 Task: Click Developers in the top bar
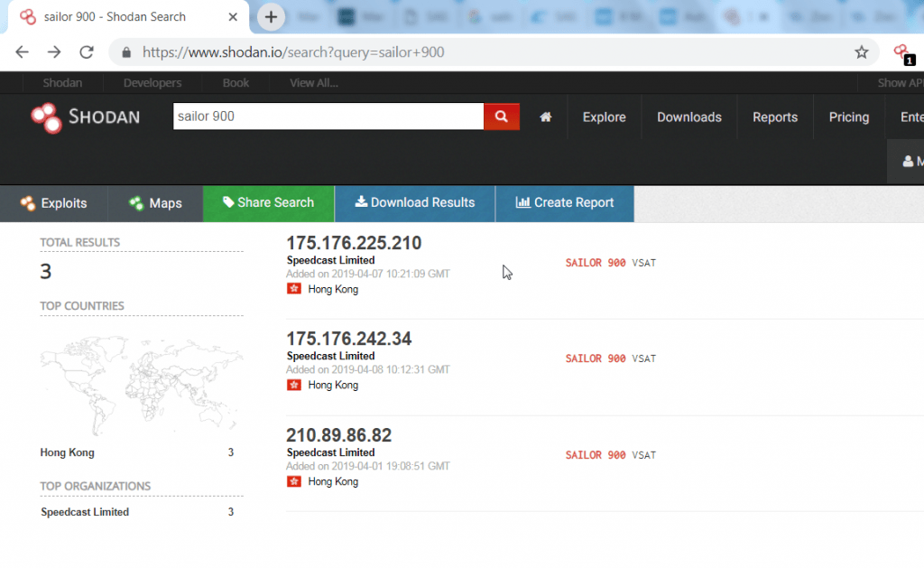152,82
